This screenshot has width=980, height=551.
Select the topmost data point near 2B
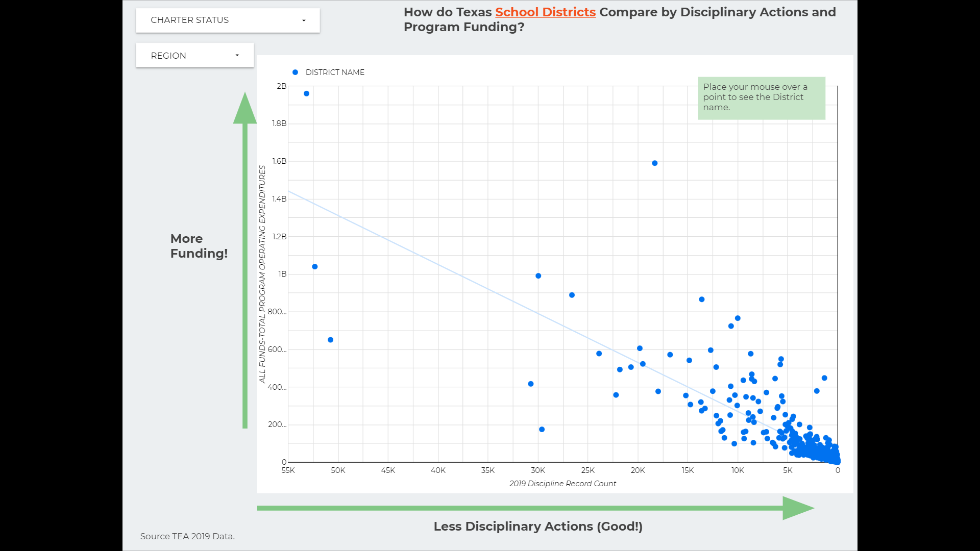pos(306,94)
